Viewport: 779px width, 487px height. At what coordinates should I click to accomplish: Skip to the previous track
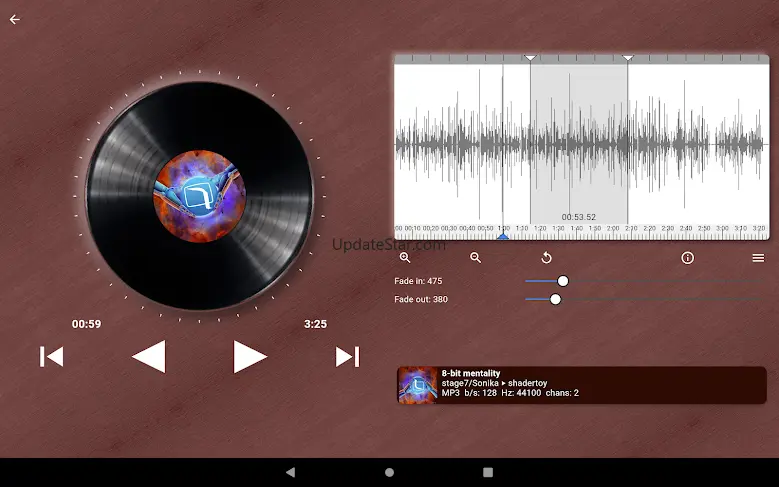[x=51, y=356]
